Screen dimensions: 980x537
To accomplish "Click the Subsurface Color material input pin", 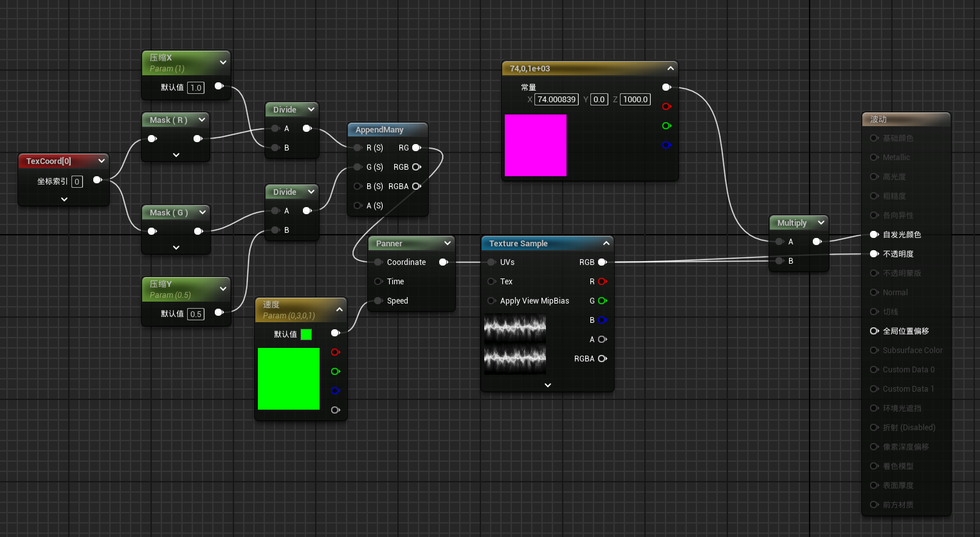I will coord(875,350).
